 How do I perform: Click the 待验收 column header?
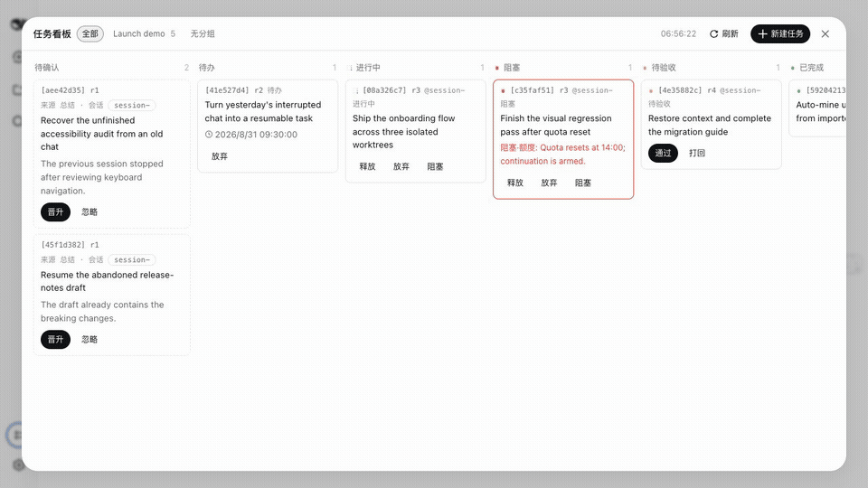[x=663, y=68]
